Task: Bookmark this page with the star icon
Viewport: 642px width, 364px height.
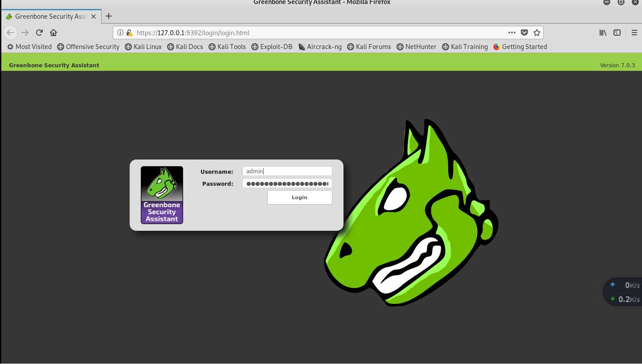Action: (x=537, y=33)
